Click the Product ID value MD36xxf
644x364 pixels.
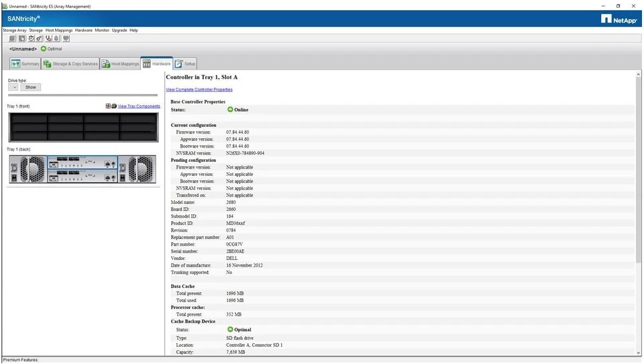(235, 224)
